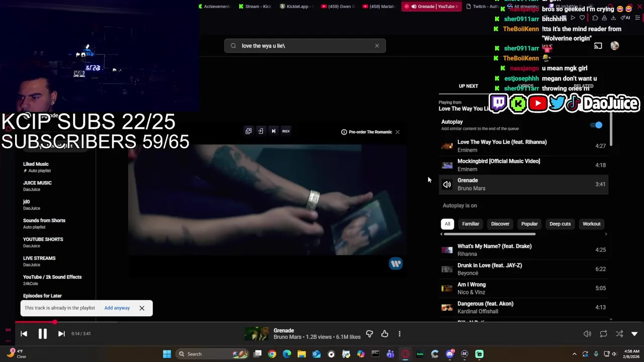Select the Discover filter chip
644x362 pixels.
pyautogui.click(x=500, y=224)
